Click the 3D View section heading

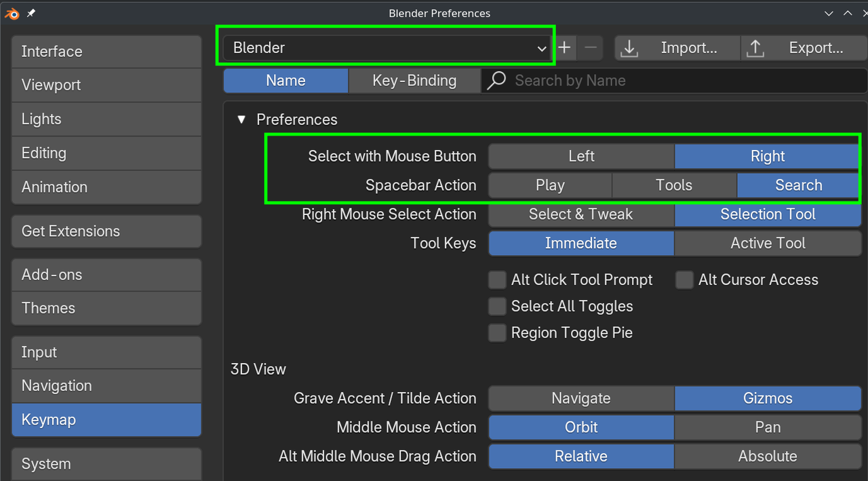pyautogui.click(x=258, y=370)
